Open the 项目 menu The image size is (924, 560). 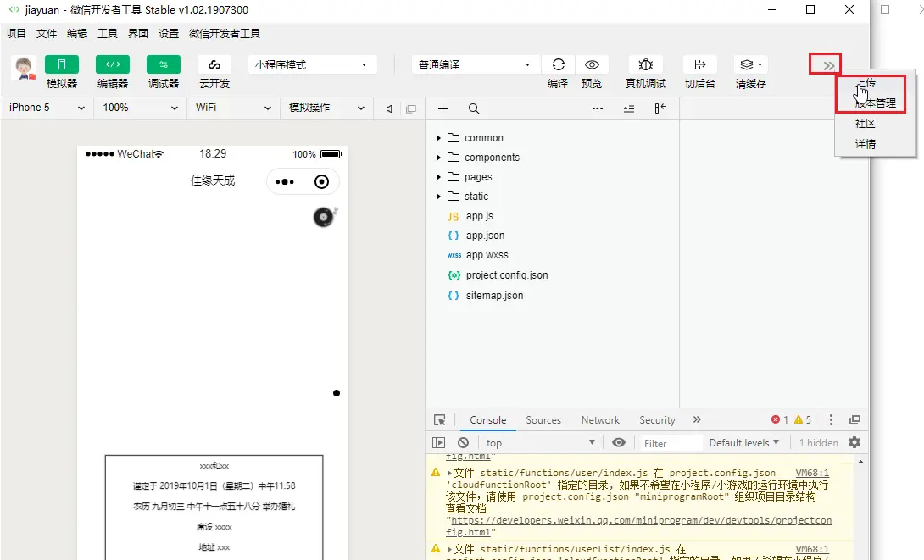pos(16,34)
